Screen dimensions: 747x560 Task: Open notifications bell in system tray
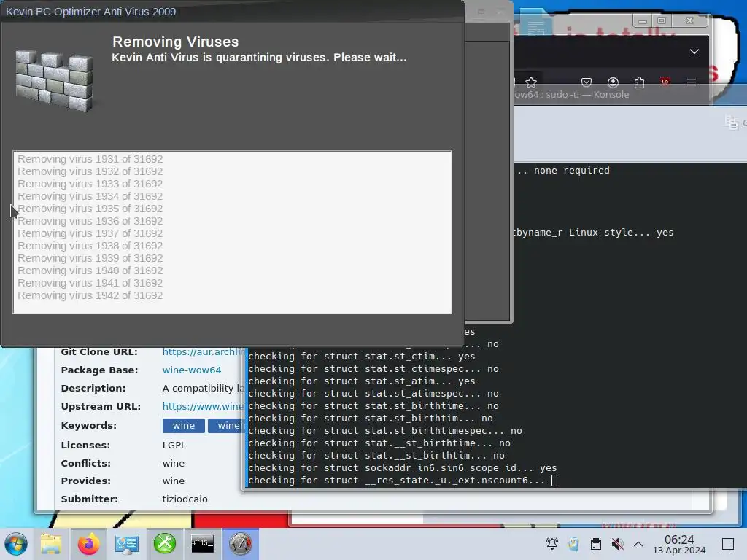click(552, 544)
